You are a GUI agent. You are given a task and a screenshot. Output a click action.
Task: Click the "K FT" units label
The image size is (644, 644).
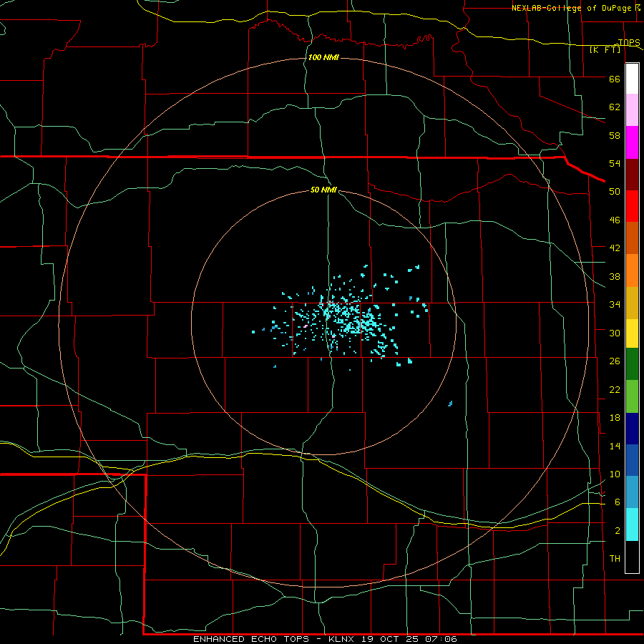tap(605, 49)
